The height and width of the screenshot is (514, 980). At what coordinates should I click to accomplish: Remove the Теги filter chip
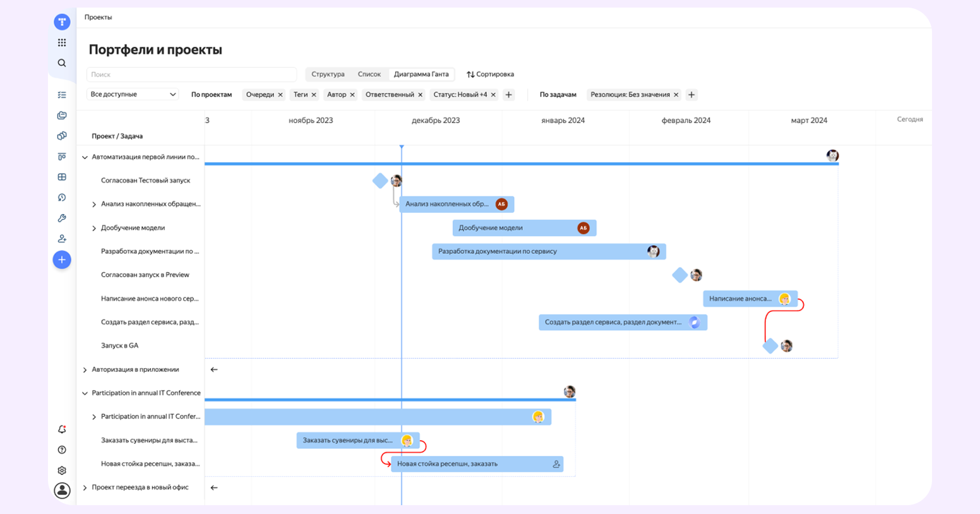click(314, 95)
